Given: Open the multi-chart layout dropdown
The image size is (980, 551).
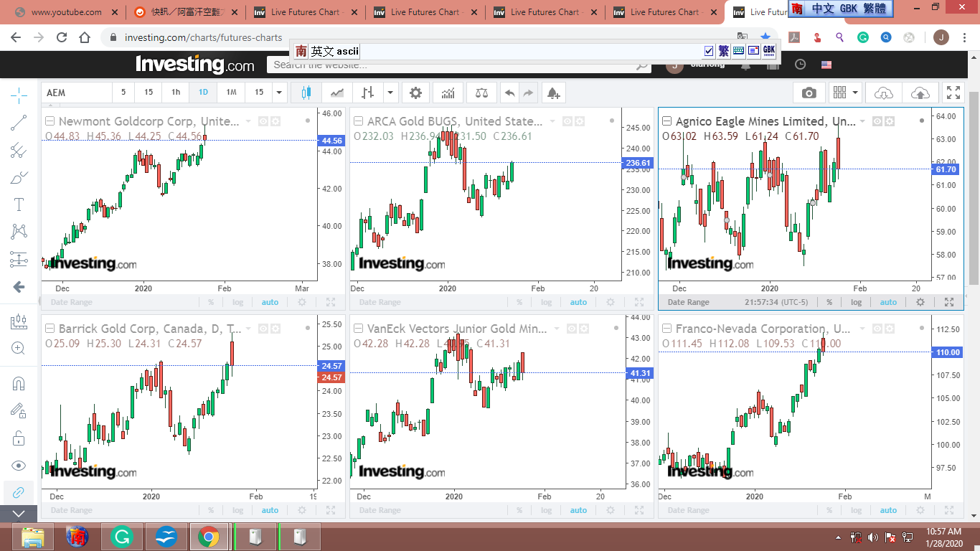Looking at the screenshot, I should tap(845, 93).
